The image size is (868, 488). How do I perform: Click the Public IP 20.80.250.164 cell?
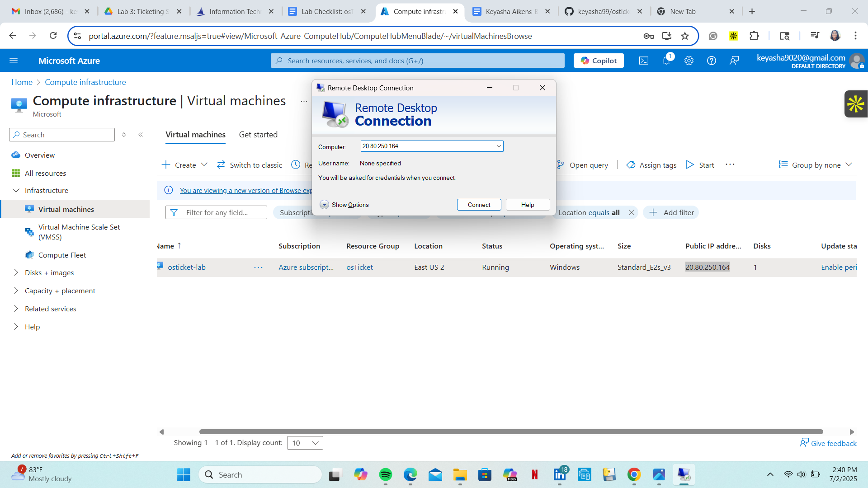click(x=708, y=267)
